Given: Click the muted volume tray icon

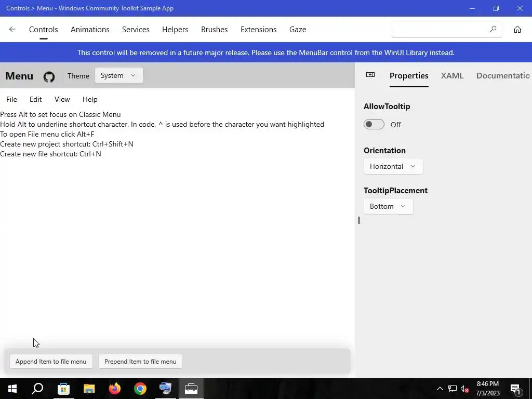Looking at the screenshot, I should pos(465,389).
